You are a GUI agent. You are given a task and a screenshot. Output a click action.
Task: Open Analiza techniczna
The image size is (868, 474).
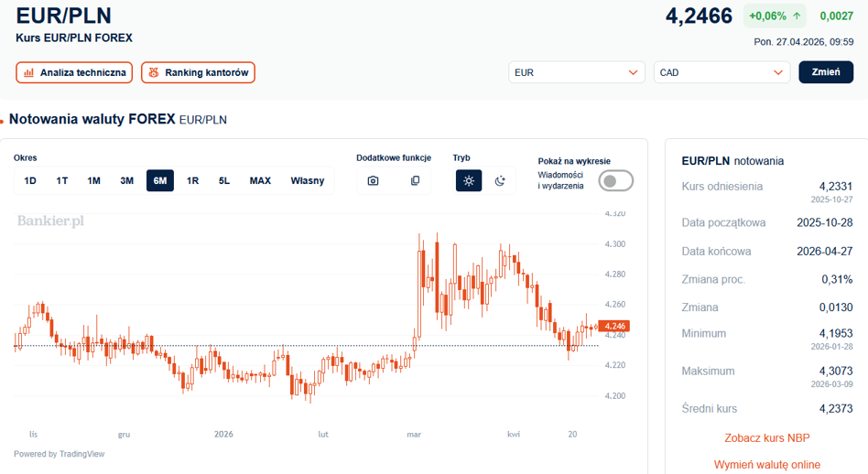coord(74,72)
